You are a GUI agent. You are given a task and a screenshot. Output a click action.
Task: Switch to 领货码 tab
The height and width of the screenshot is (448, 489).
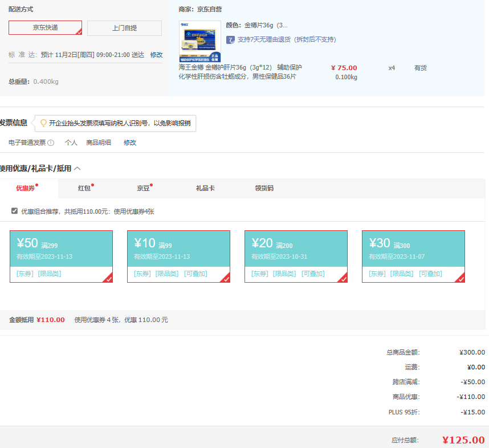pyautogui.click(x=264, y=189)
